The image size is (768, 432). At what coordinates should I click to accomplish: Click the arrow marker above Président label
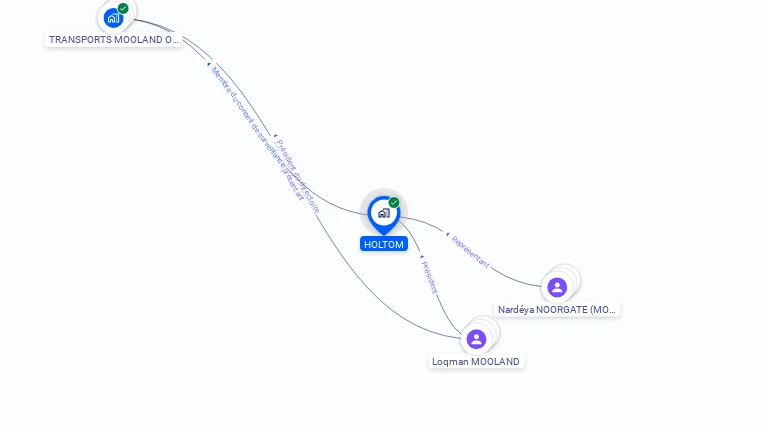(x=422, y=257)
